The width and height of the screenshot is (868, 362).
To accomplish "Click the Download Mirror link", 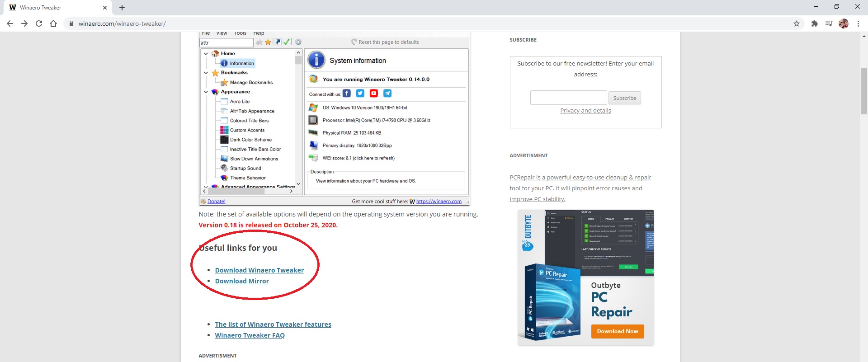I will pos(242,281).
